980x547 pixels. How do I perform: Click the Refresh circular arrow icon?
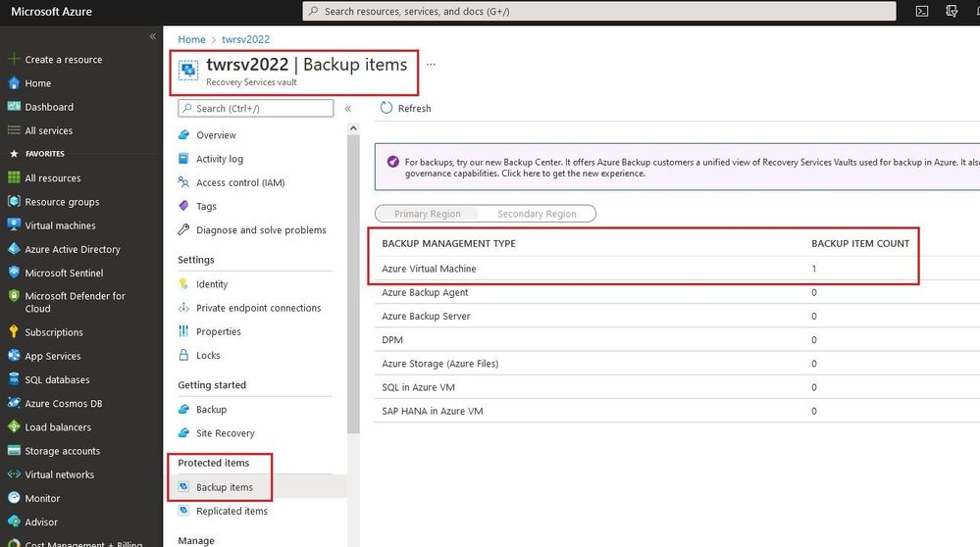(387, 108)
